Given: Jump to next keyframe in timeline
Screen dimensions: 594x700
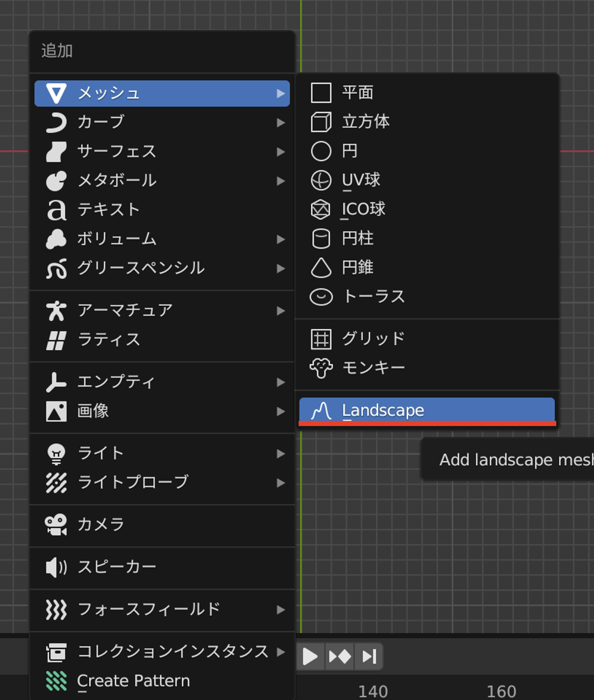Looking at the screenshot, I should point(340,657).
